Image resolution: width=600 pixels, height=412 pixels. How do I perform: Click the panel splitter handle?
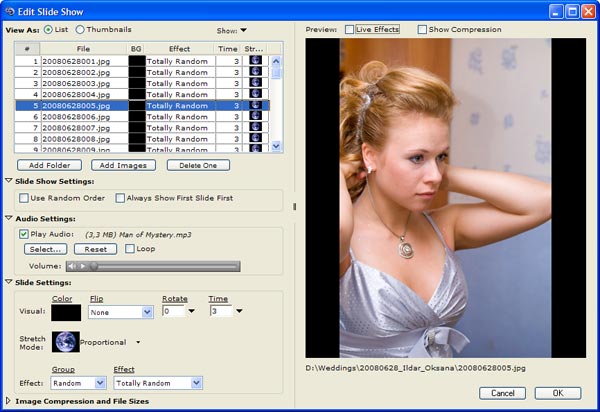click(294, 207)
